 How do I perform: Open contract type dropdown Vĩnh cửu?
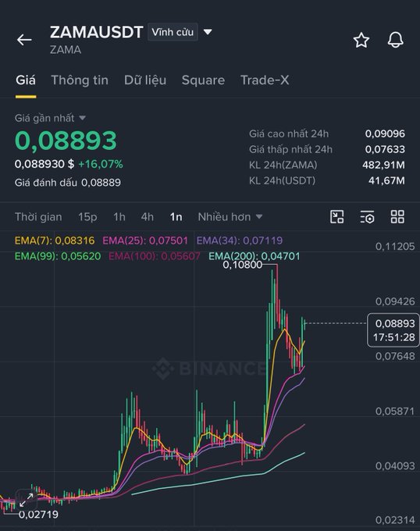point(173,32)
